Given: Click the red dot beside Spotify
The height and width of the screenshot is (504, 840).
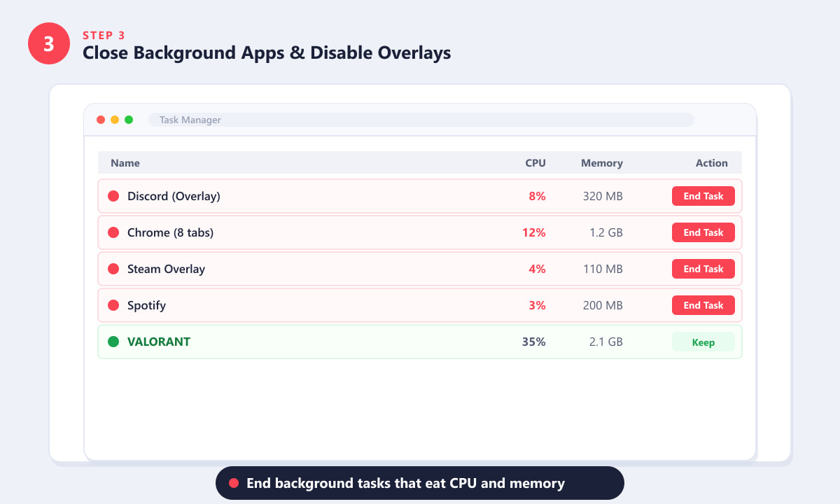Looking at the screenshot, I should [x=113, y=305].
